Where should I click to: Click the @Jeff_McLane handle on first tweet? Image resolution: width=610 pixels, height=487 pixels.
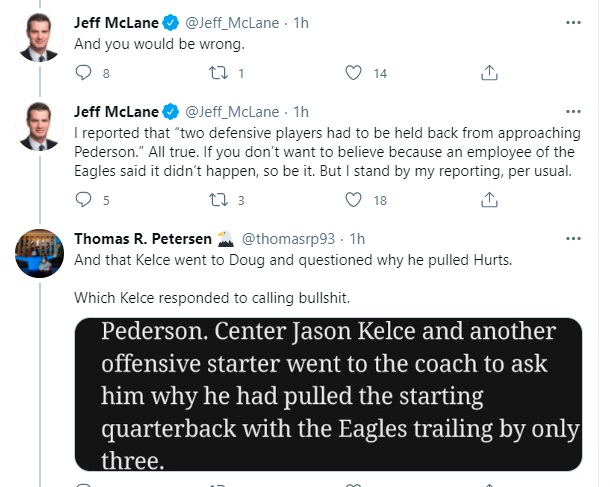(232, 22)
